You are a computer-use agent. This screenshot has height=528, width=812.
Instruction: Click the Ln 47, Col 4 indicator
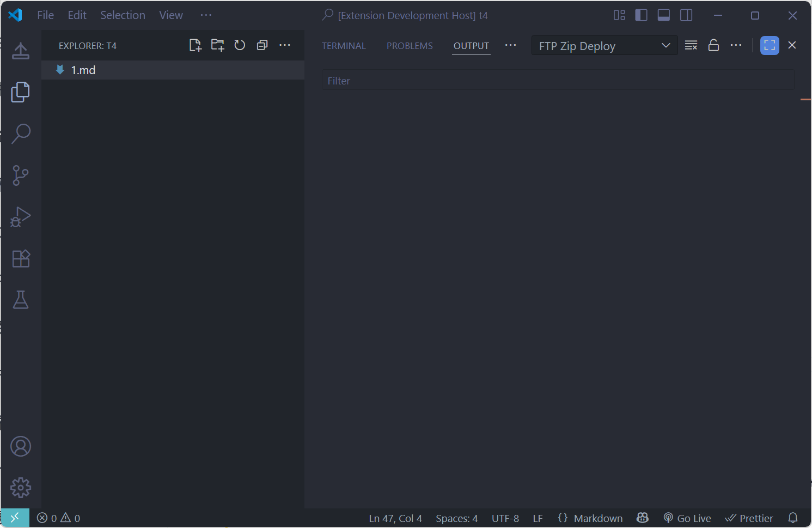395,518
